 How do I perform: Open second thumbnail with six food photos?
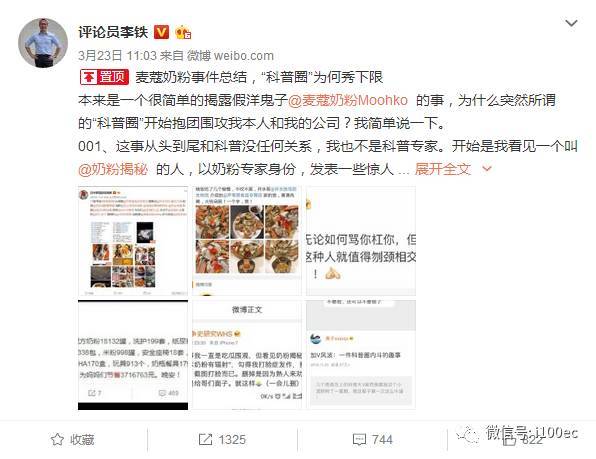[x=247, y=241]
